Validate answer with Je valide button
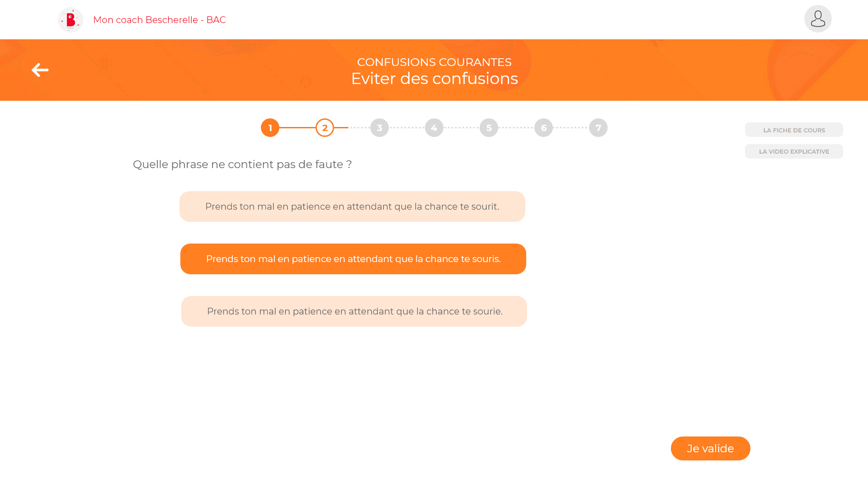868x488 pixels. [711, 449]
